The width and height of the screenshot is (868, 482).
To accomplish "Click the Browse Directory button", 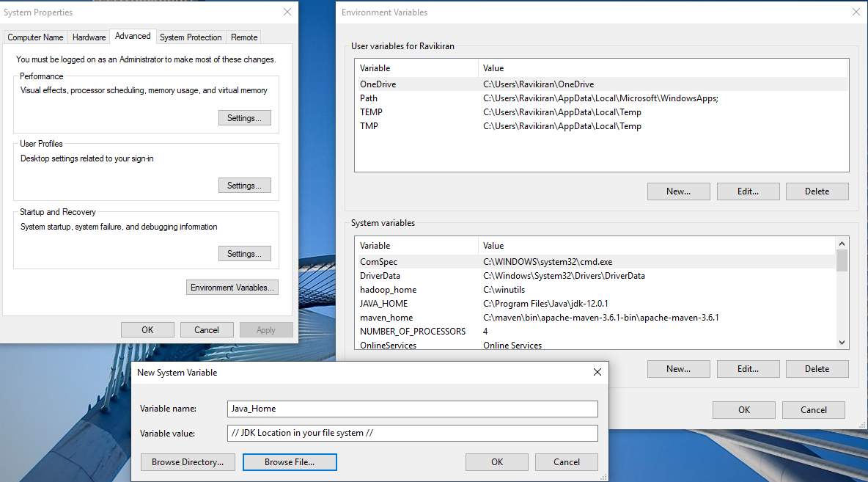I will pyautogui.click(x=188, y=462).
